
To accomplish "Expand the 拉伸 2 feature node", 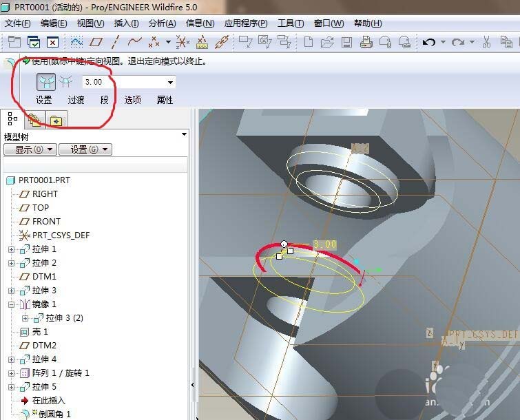I will [x=12, y=263].
